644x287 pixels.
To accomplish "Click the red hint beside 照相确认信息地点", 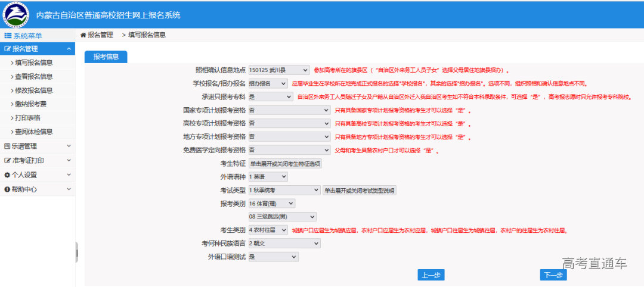I will click(411, 70).
